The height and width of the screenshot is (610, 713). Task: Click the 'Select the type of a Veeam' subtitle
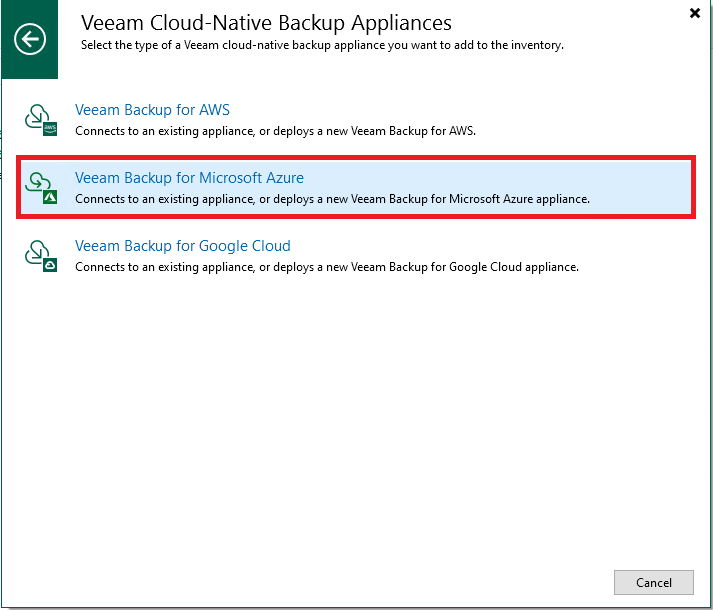pyautogui.click(x=322, y=45)
